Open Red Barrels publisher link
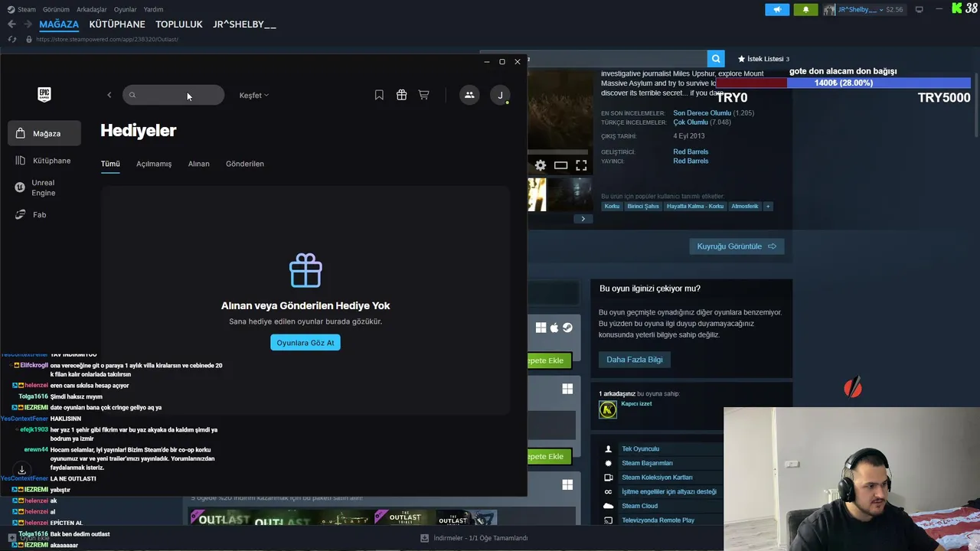The image size is (980, 551). click(x=691, y=161)
